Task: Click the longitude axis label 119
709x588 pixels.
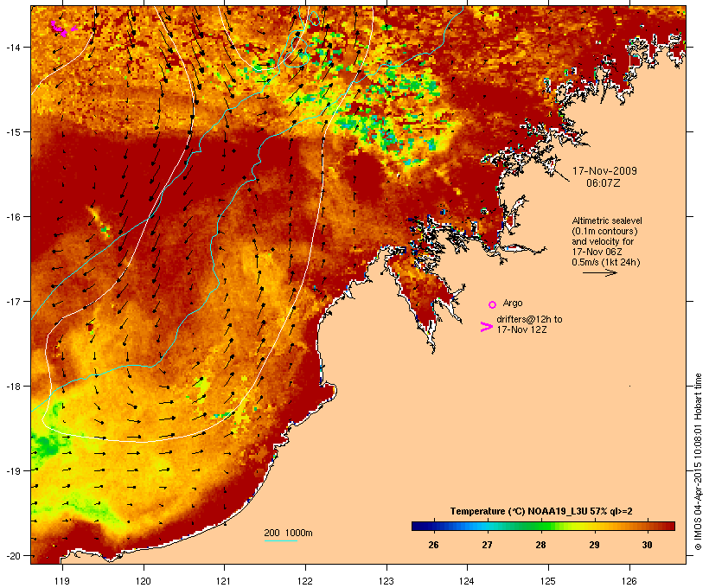Action: click(62, 581)
